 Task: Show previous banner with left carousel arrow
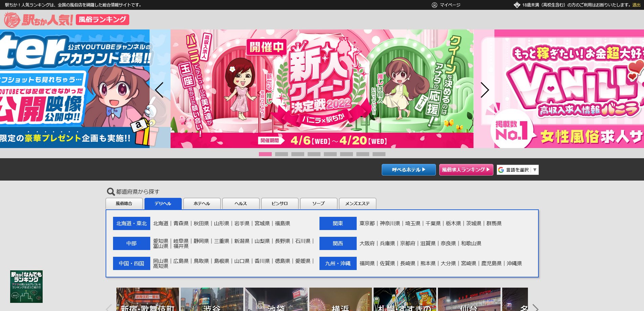coord(159,90)
